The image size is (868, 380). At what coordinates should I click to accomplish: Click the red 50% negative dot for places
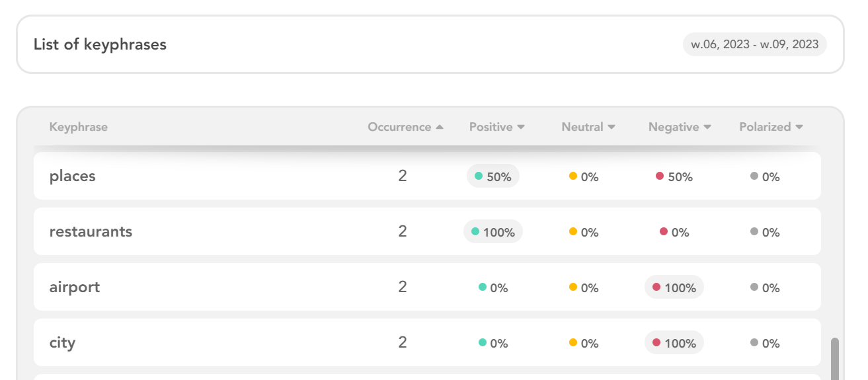pyautogui.click(x=660, y=176)
